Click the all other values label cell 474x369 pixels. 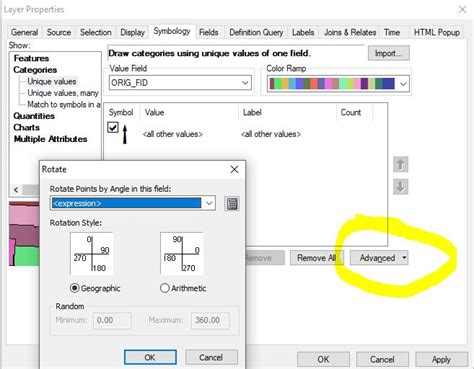click(x=271, y=134)
